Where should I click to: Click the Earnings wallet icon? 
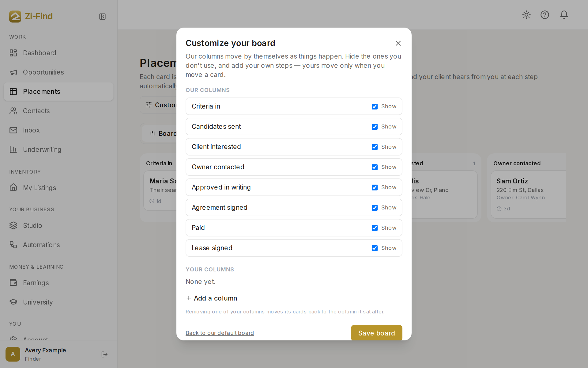click(13, 282)
